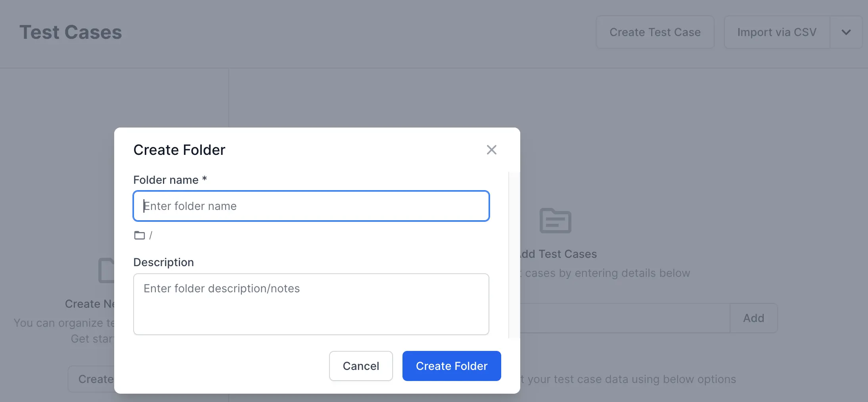Click the Create Folder dialog title
Screen dimensions: 868x402
pyautogui.click(x=179, y=150)
